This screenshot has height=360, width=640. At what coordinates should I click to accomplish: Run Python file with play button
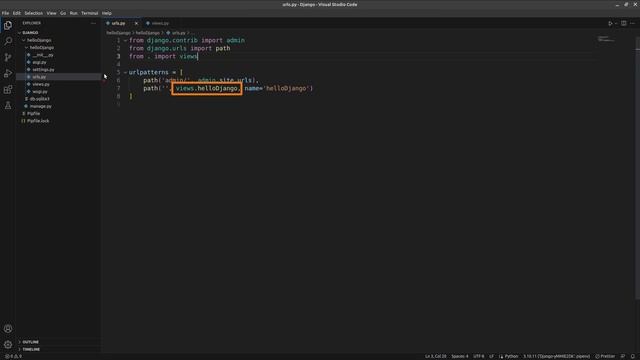coord(610,23)
